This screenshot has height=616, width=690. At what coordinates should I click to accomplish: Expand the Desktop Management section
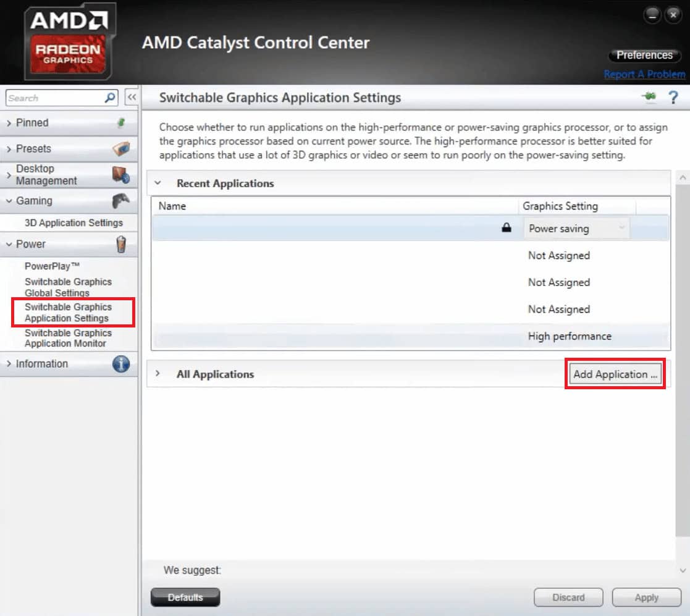[9, 175]
